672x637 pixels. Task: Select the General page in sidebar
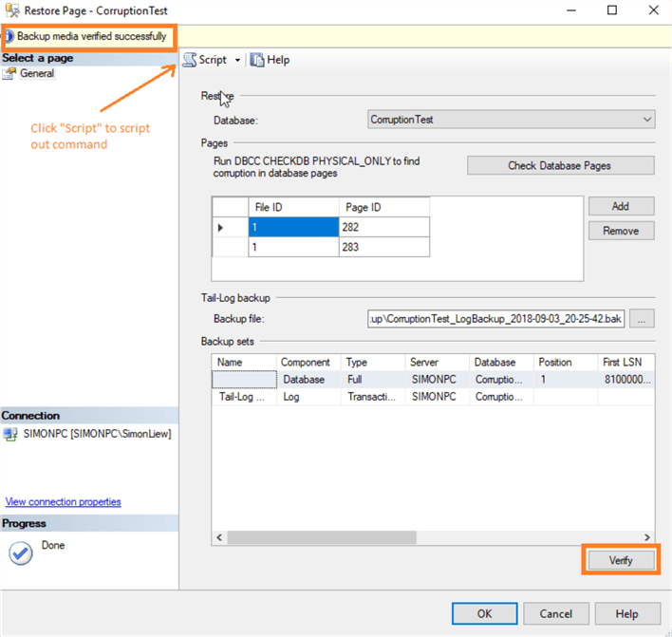pos(37,74)
